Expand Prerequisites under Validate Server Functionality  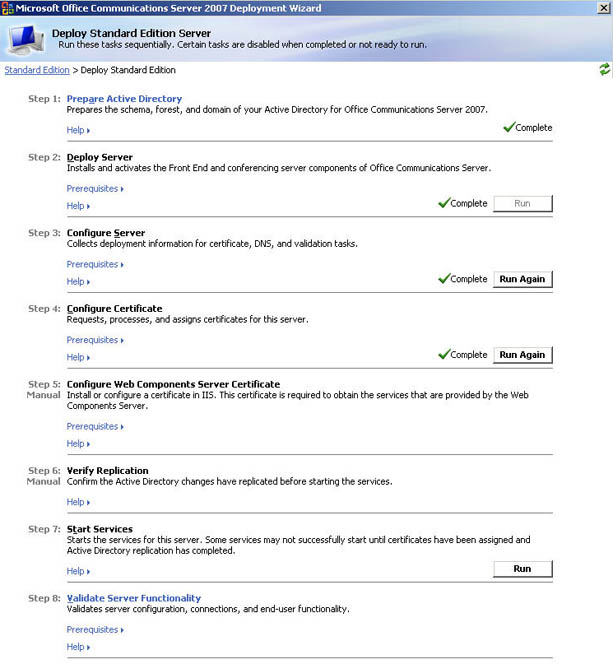pyautogui.click(x=94, y=630)
